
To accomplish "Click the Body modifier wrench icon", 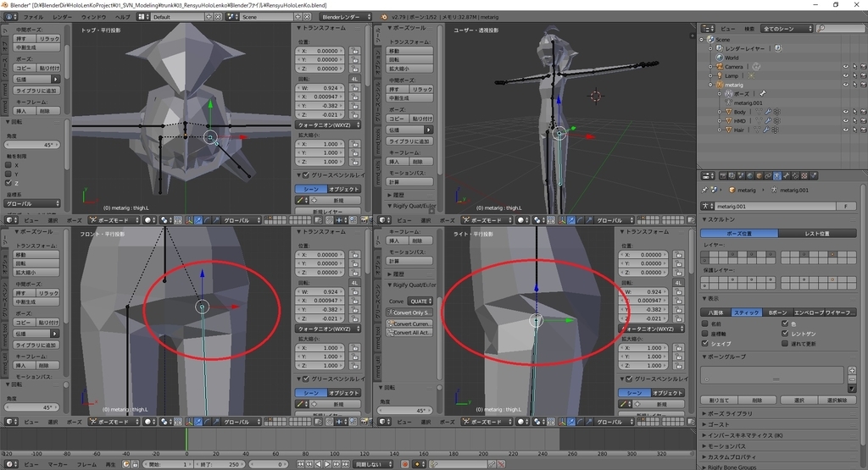I will [x=768, y=112].
